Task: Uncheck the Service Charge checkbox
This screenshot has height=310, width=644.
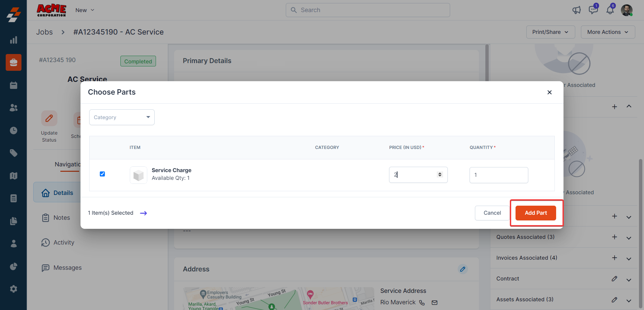Action: click(102, 174)
